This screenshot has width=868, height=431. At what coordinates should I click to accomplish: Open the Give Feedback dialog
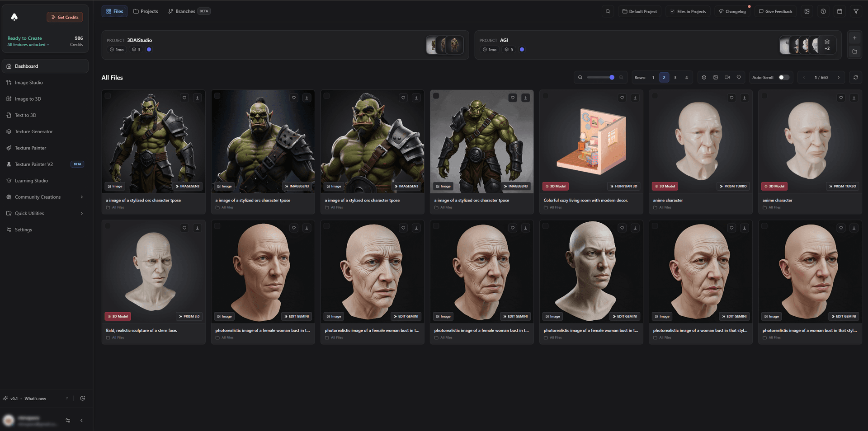tap(776, 11)
